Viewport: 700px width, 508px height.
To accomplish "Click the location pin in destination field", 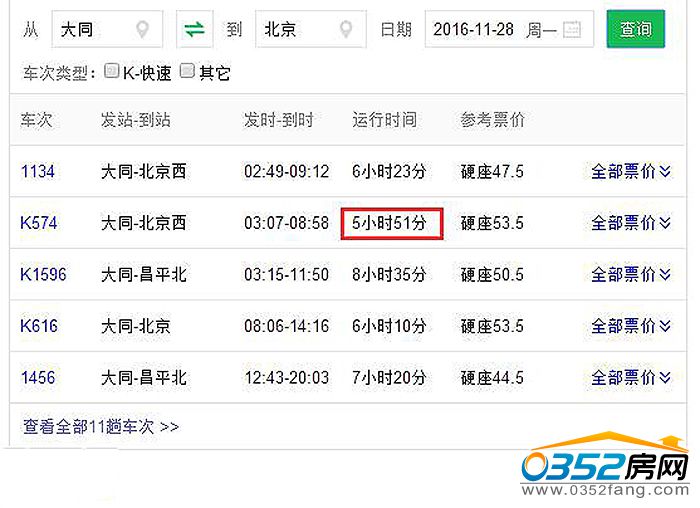I will click(348, 30).
